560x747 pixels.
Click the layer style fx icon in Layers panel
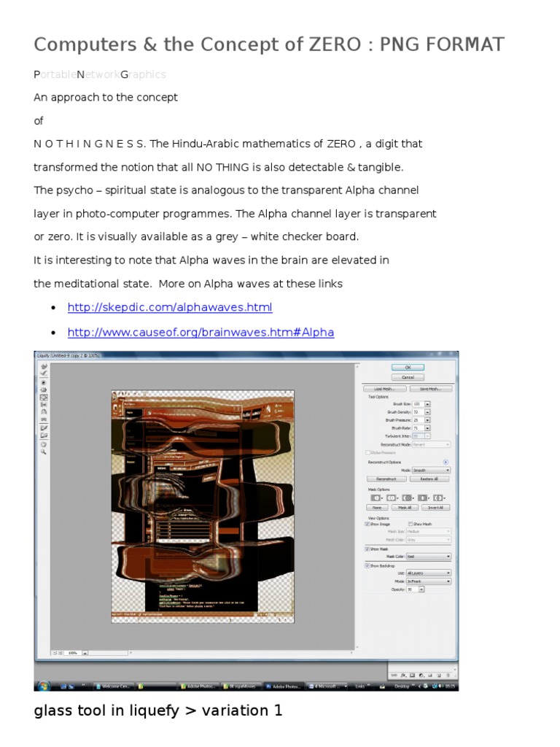coord(403,675)
